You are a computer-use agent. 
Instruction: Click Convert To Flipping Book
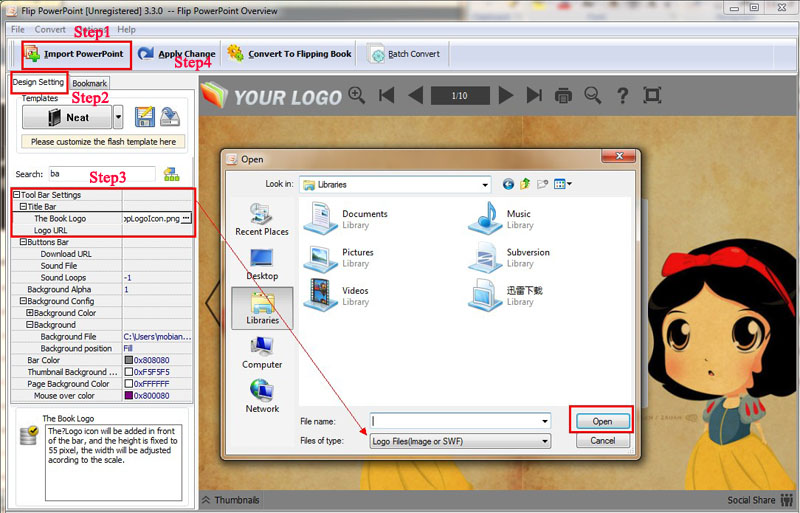tap(289, 54)
